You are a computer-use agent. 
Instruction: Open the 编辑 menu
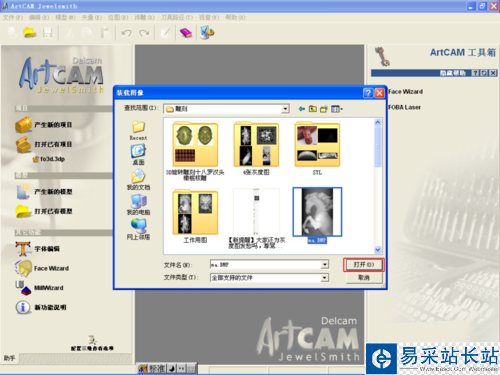point(39,17)
